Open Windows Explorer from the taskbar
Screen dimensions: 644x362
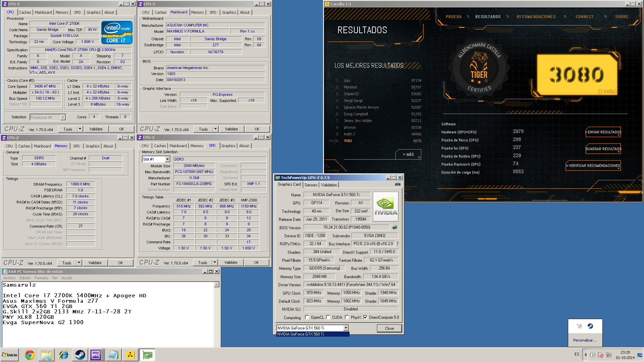(47, 355)
